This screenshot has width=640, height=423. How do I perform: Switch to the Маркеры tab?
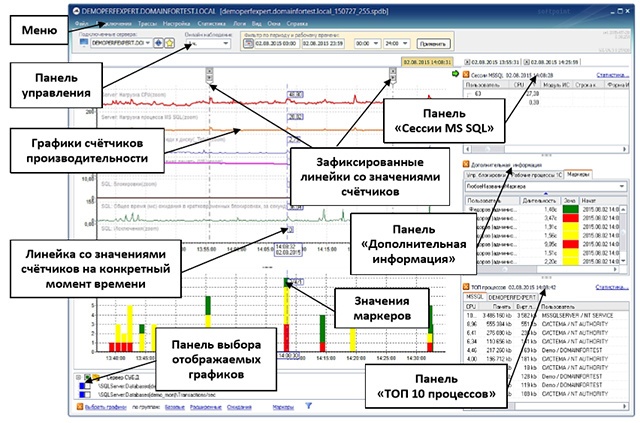(x=578, y=174)
